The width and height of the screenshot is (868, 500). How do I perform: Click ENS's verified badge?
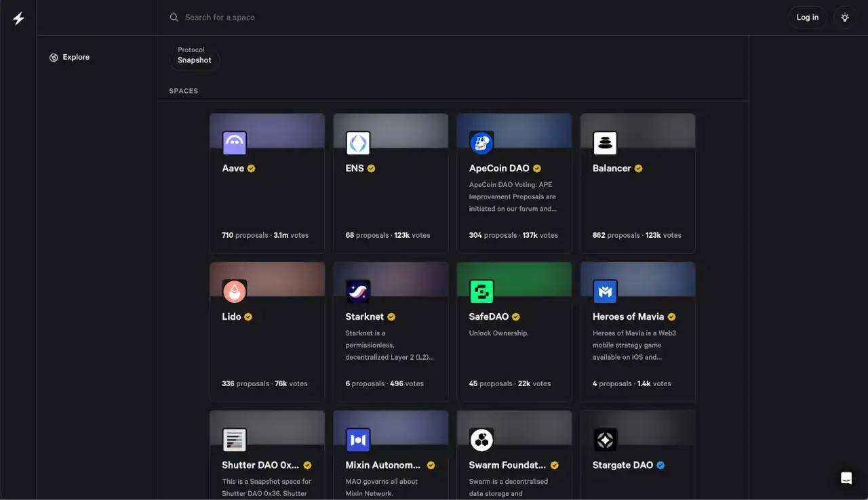[371, 169]
